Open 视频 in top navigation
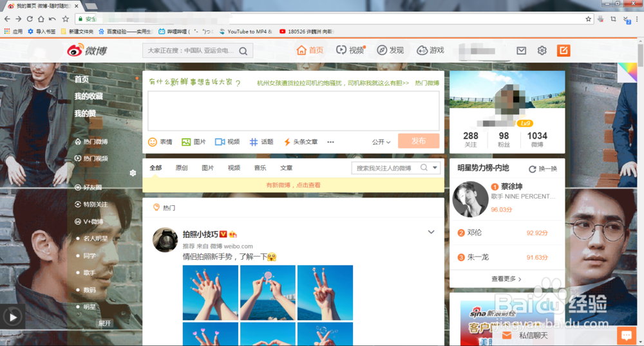Screen dimensions: 644x346 [x=350, y=50]
